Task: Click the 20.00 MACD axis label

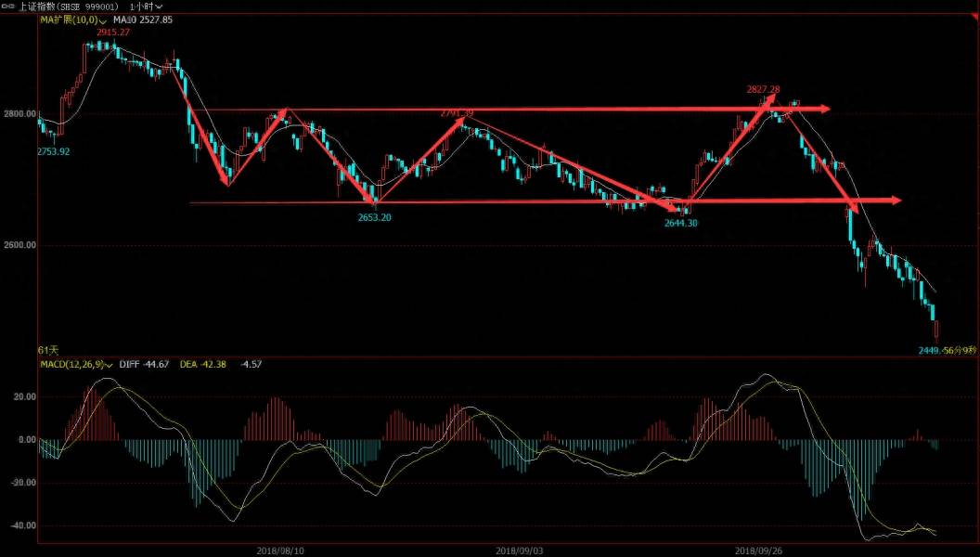Action: tap(24, 397)
